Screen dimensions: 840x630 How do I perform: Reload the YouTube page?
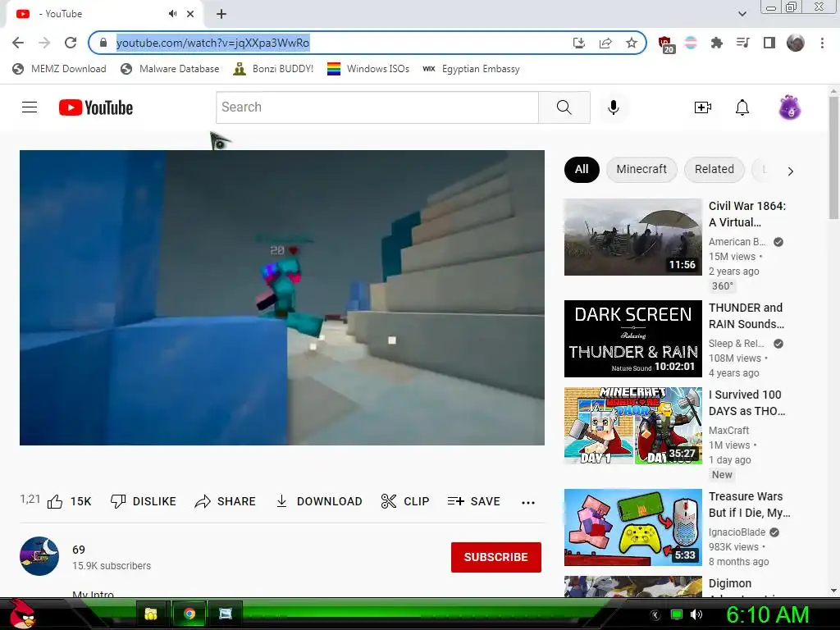pos(71,43)
